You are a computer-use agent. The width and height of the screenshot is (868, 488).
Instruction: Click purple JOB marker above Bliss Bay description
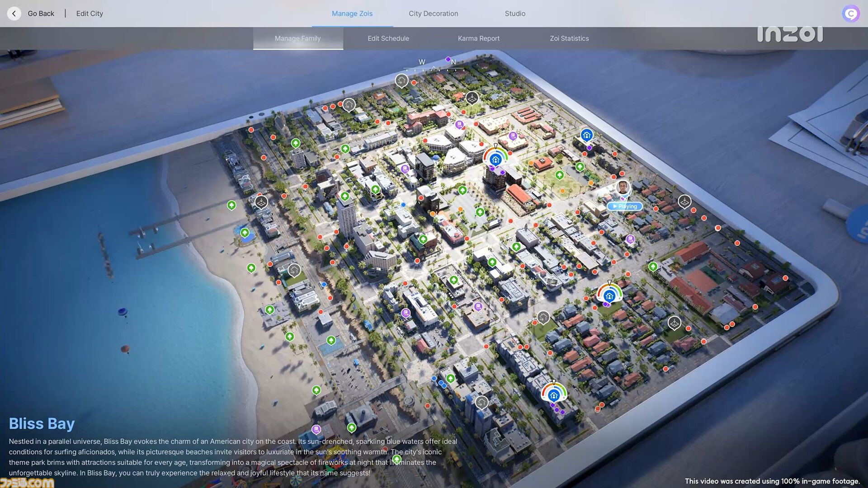[x=316, y=429]
